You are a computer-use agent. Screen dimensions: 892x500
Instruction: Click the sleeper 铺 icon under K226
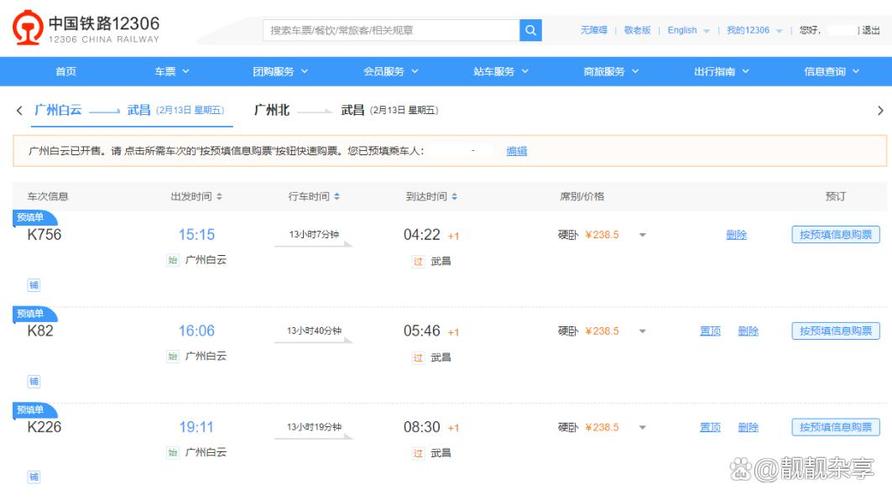coord(34,477)
